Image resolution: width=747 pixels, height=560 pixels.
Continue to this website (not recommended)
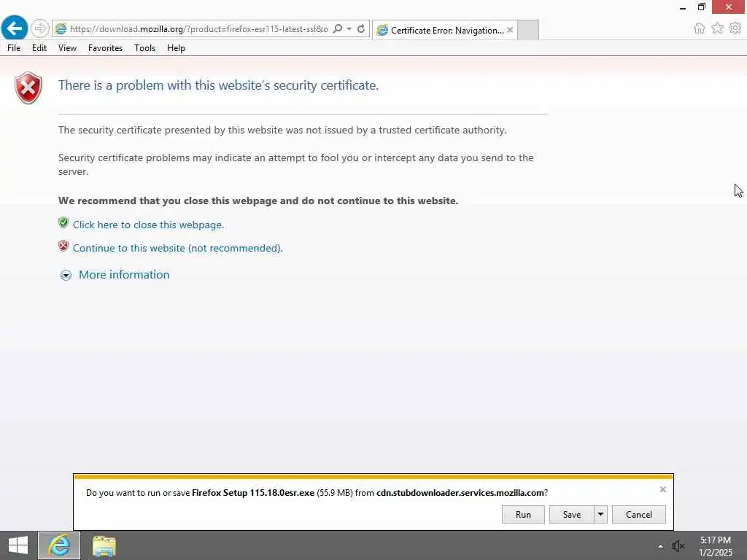pyautogui.click(x=178, y=248)
